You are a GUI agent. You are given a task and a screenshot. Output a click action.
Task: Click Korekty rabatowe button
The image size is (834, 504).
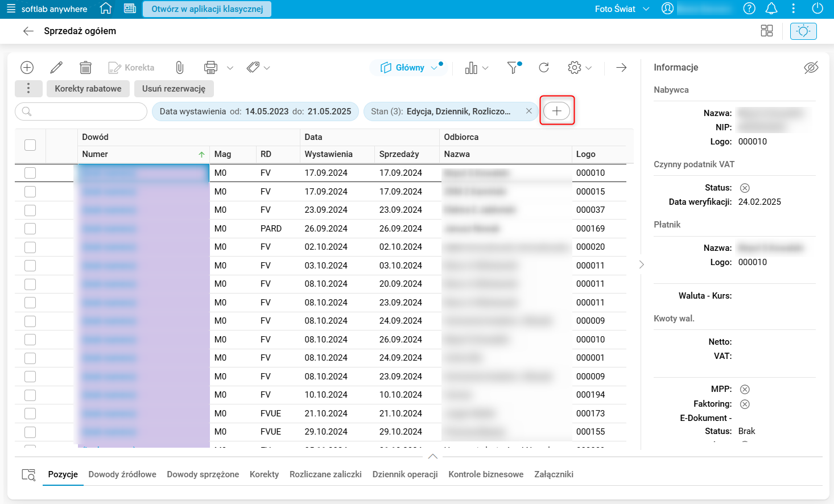point(88,89)
